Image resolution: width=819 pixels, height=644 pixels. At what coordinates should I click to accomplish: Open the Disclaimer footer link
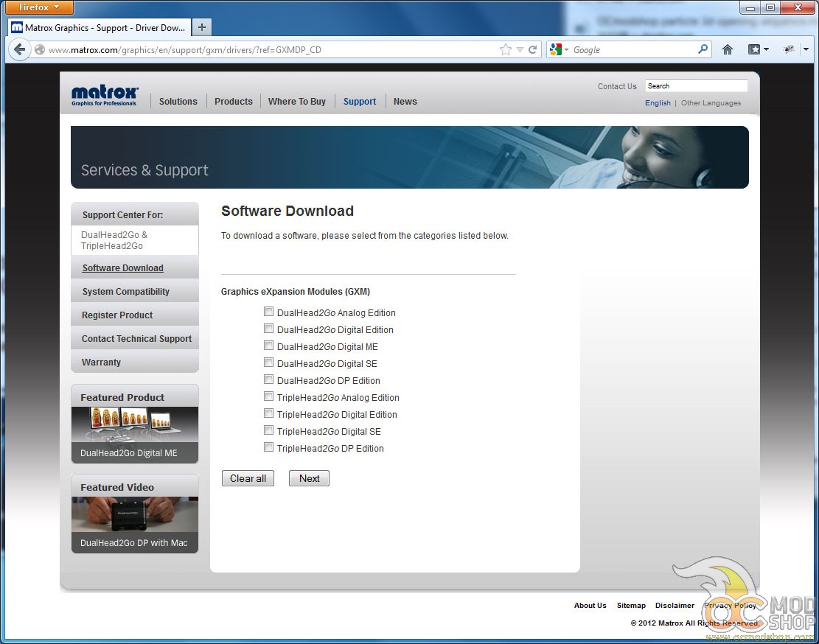click(675, 606)
